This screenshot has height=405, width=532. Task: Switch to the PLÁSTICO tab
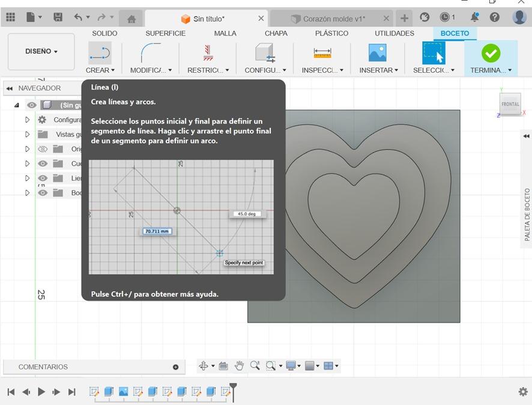pyautogui.click(x=331, y=33)
